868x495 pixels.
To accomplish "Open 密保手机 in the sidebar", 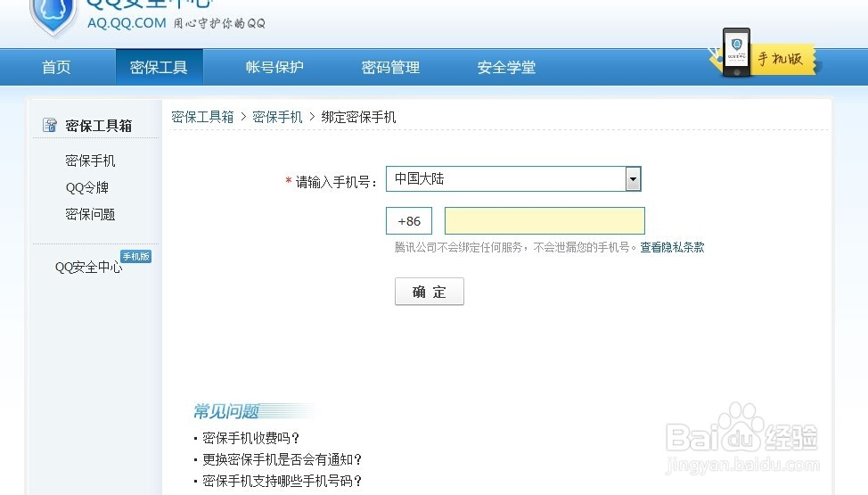I will point(90,161).
